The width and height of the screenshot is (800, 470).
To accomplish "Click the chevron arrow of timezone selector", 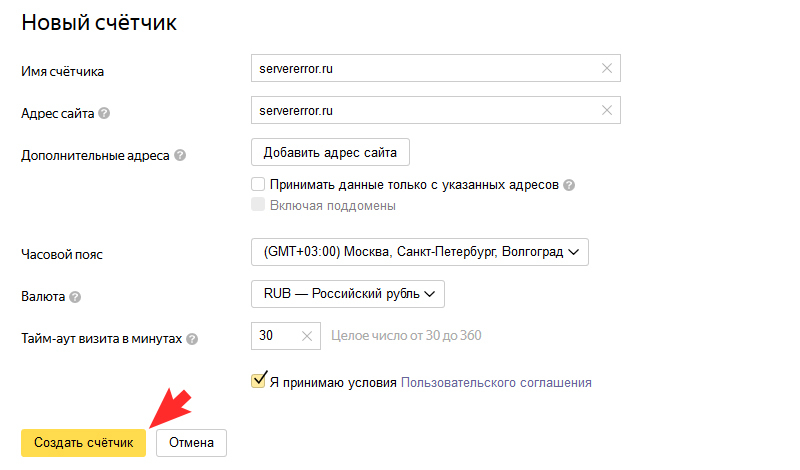I will [573, 252].
